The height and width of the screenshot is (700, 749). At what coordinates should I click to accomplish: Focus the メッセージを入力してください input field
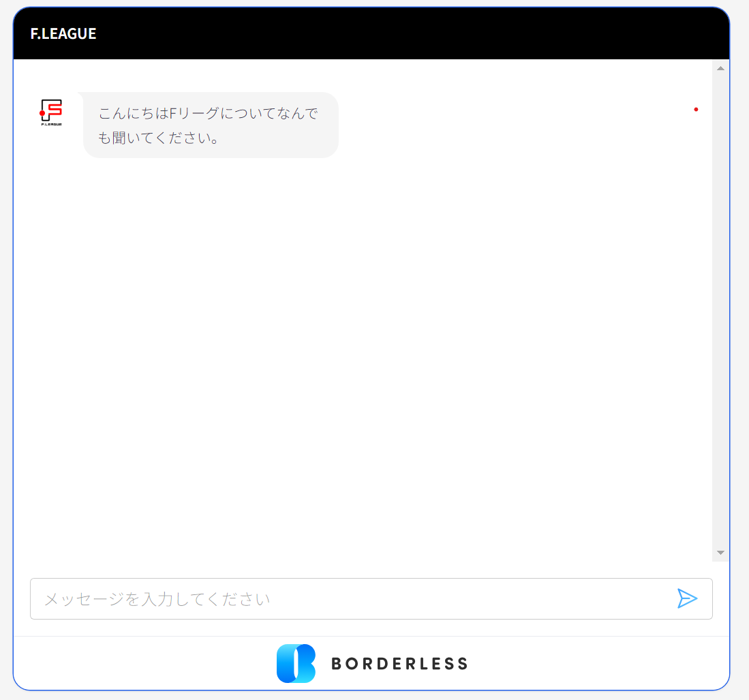pos(341,599)
